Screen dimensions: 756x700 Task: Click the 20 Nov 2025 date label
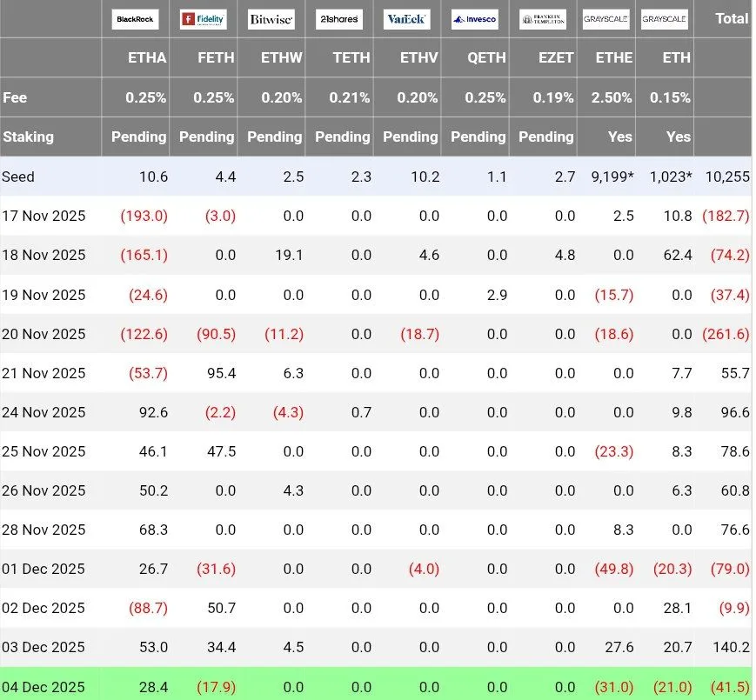tap(43, 334)
